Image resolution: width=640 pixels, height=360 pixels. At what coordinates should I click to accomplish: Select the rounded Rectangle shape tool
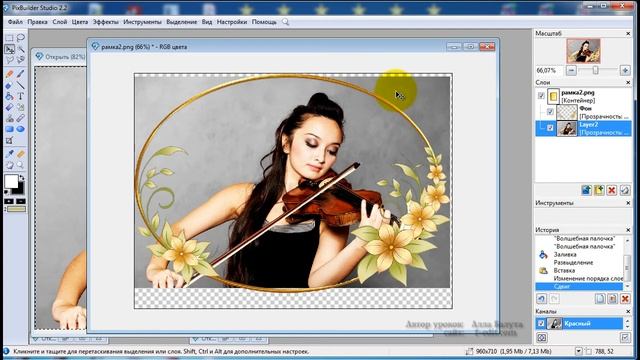(x=9, y=129)
